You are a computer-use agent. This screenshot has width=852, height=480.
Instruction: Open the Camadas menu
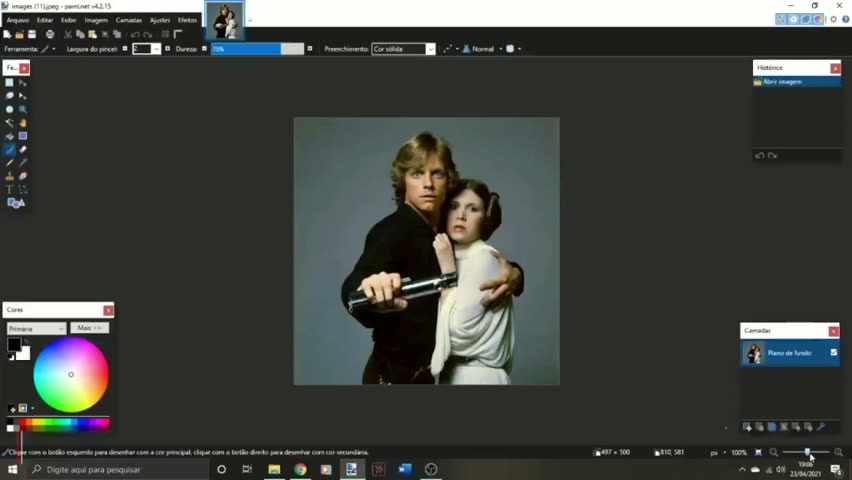tap(128, 20)
